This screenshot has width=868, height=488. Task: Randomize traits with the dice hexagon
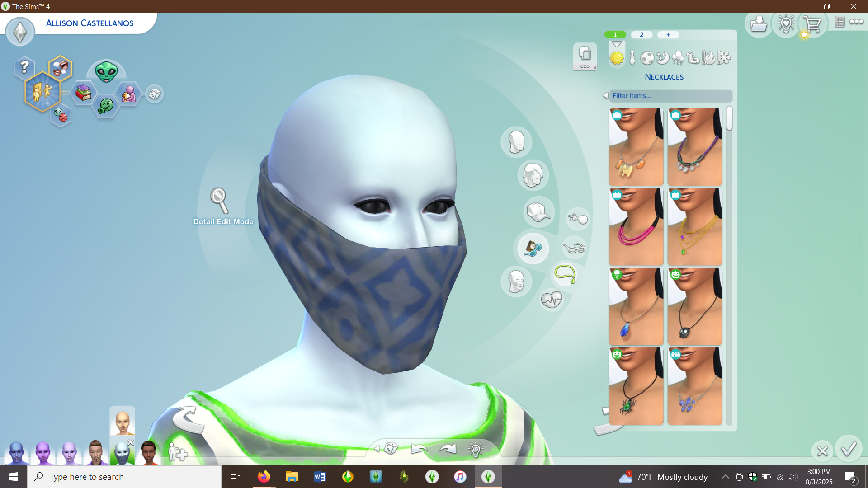coord(155,94)
